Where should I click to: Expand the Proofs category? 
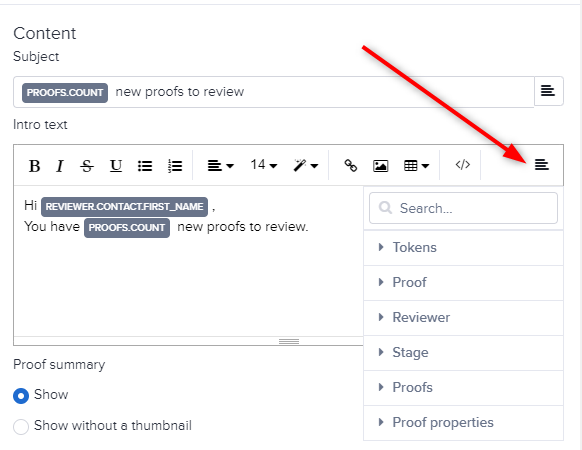[x=463, y=388]
